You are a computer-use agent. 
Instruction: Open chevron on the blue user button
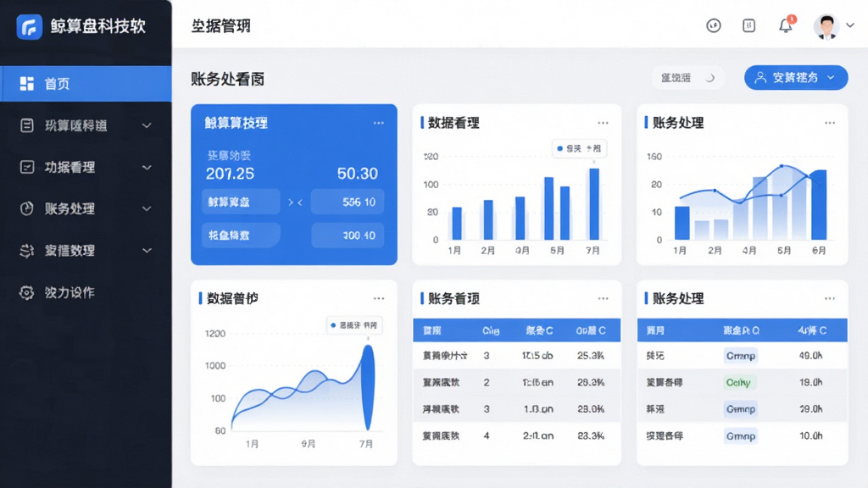[x=831, y=77]
